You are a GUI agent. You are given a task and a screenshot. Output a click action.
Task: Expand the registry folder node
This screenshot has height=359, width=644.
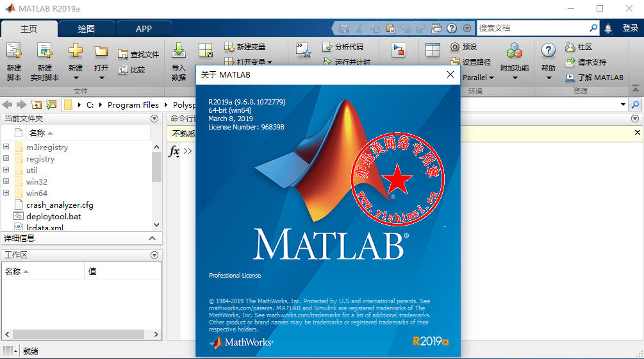pyautogui.click(x=6, y=158)
